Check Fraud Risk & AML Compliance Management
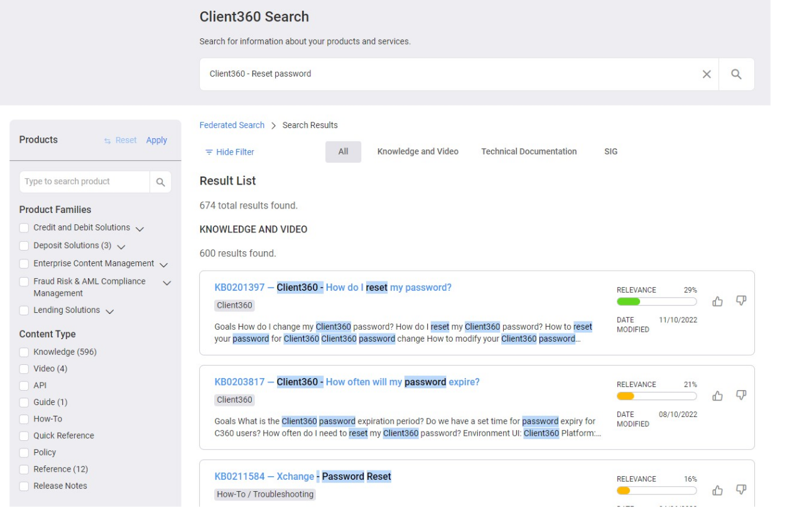This screenshot has width=809, height=532. (x=24, y=282)
